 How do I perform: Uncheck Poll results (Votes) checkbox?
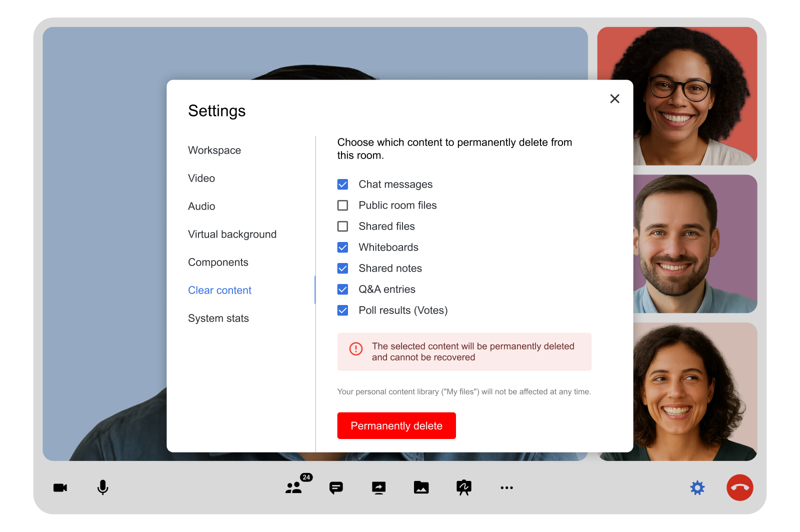pyautogui.click(x=342, y=310)
